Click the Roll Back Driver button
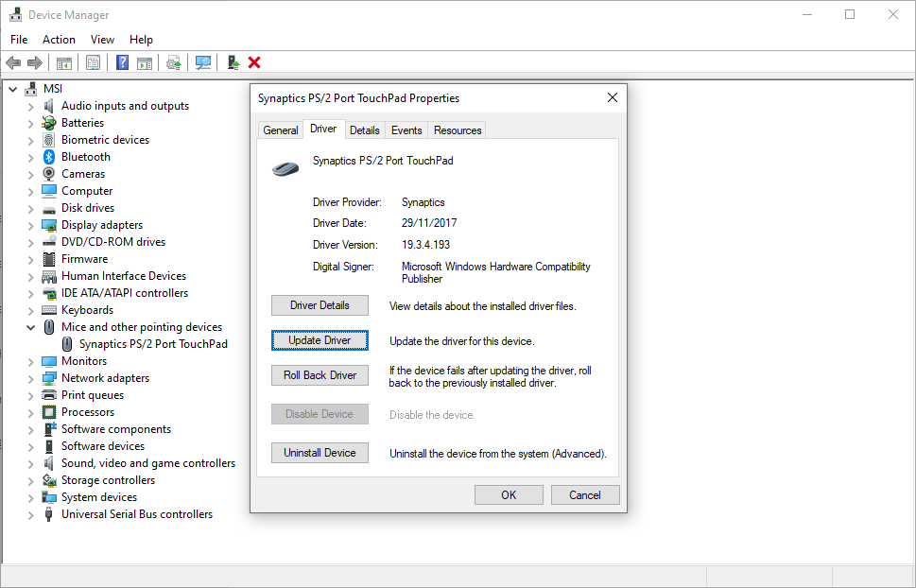The height and width of the screenshot is (588, 916). [320, 375]
